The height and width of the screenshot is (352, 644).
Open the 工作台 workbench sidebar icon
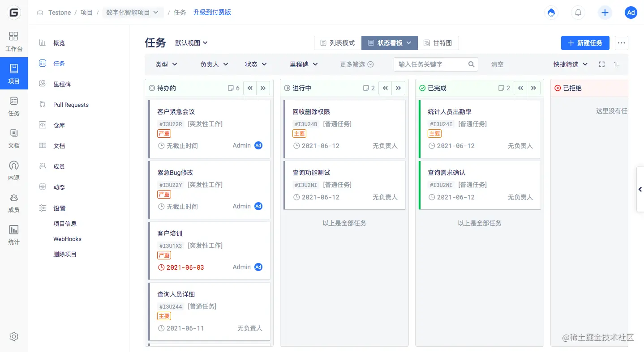click(x=14, y=41)
